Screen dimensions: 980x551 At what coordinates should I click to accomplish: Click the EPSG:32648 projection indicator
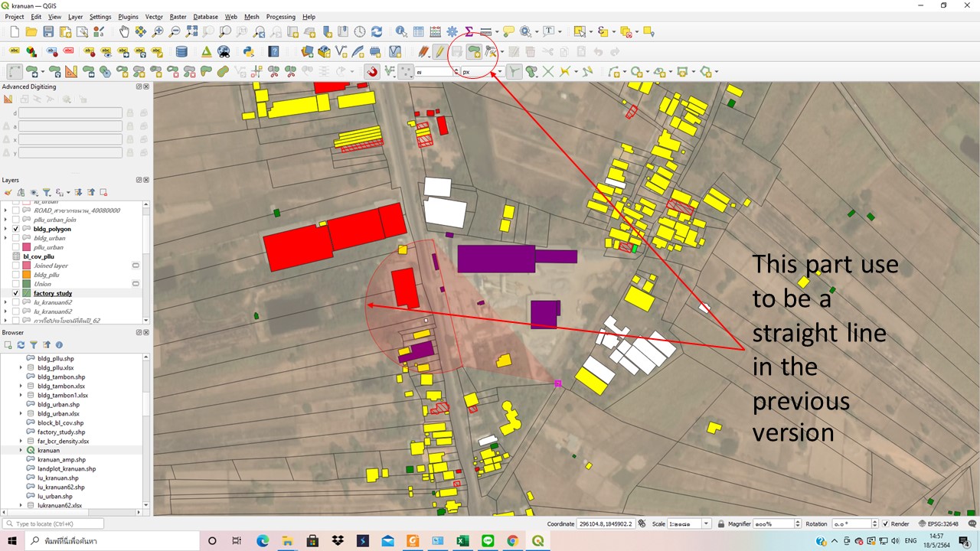pyautogui.click(x=943, y=523)
